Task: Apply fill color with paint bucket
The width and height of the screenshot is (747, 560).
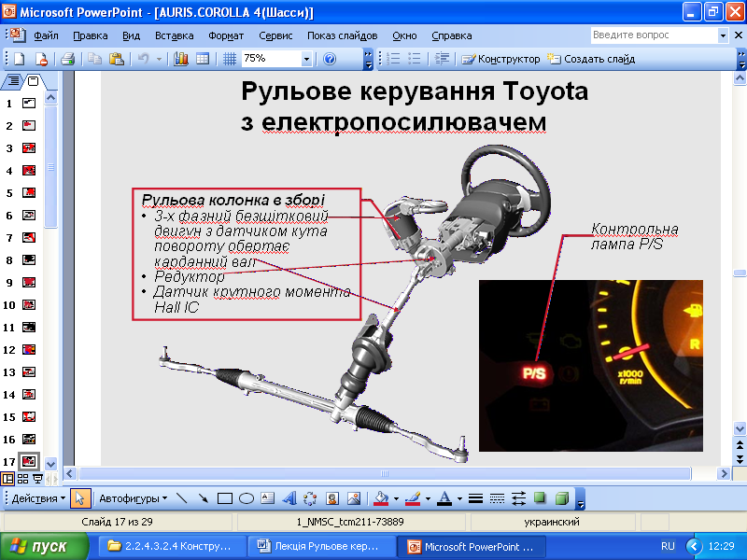Action: click(381, 498)
